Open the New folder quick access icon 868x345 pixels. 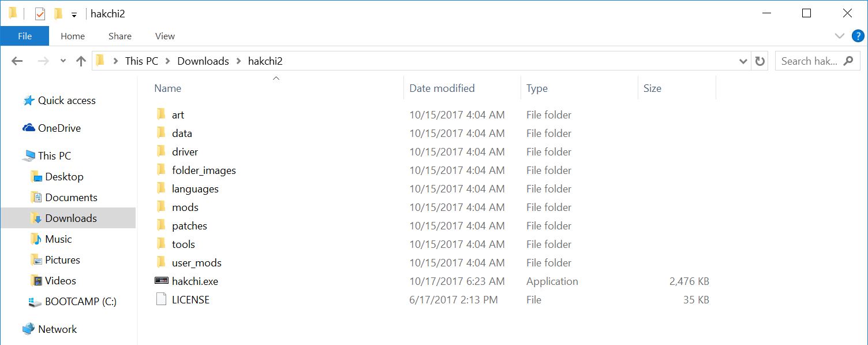tap(58, 14)
